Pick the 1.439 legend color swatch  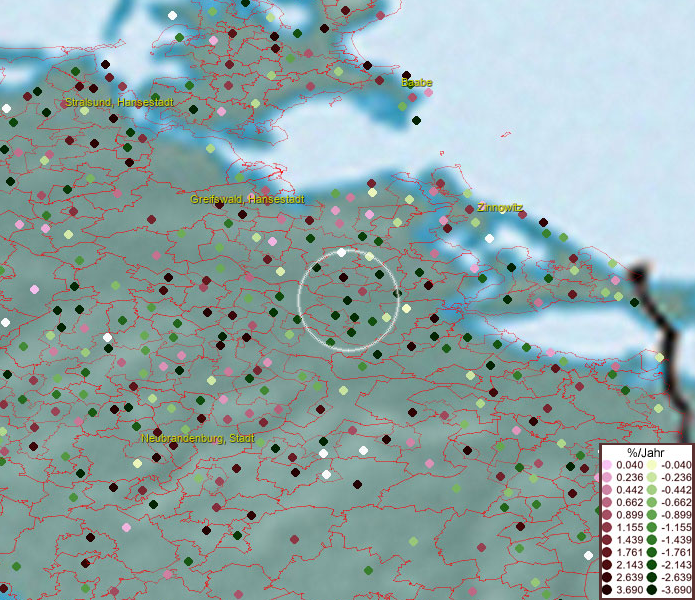click(x=607, y=540)
